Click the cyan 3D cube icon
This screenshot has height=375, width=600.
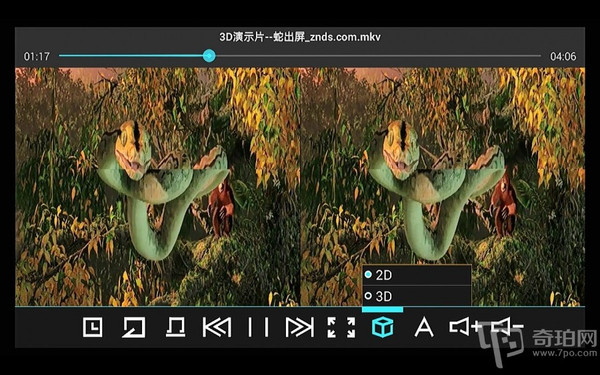pyautogui.click(x=383, y=328)
